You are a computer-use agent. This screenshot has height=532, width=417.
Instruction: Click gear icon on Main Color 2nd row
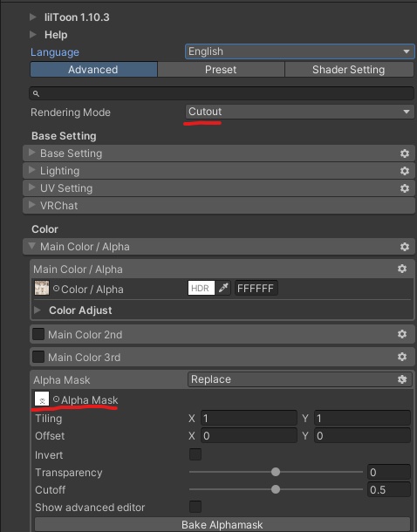tap(402, 334)
